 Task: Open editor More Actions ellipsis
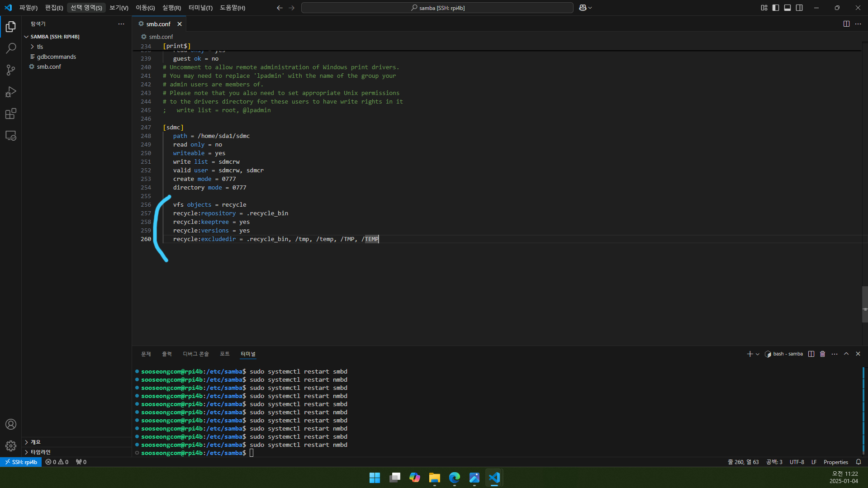(x=858, y=24)
